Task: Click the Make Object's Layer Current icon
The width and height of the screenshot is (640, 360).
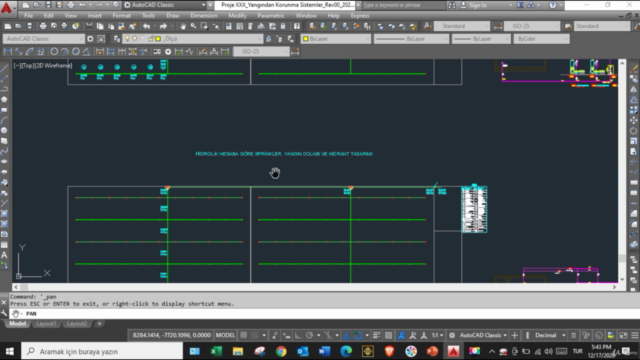Action: pos(268,39)
